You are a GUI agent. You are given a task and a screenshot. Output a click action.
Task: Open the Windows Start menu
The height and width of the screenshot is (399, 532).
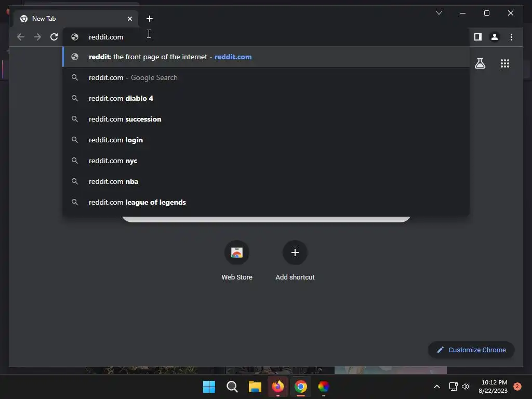coord(209,387)
